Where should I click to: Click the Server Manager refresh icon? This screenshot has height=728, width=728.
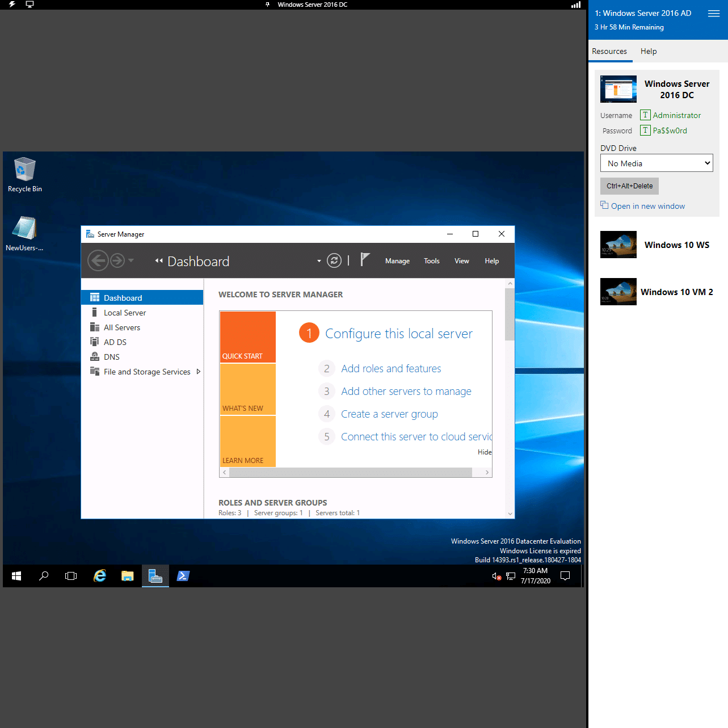pyautogui.click(x=334, y=260)
